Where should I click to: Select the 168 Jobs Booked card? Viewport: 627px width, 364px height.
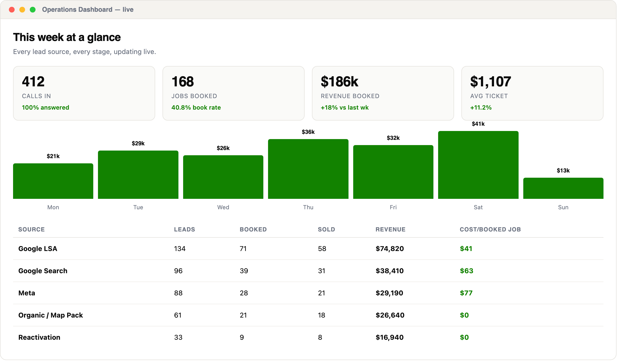(234, 93)
